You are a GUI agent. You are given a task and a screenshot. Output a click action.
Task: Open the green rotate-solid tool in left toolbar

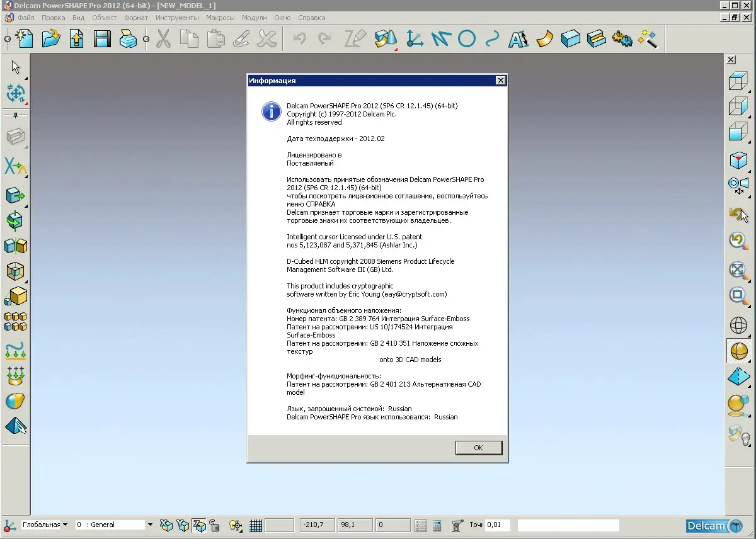point(15,220)
